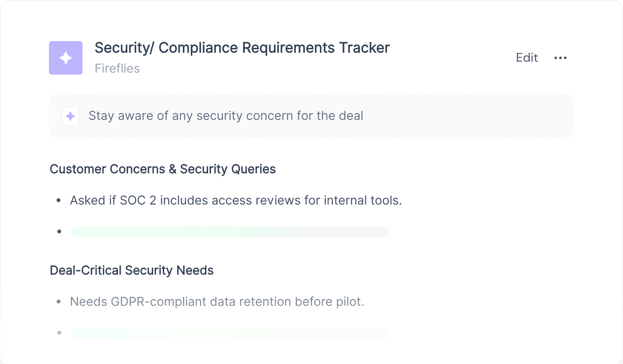Select Customer Concerns & Security Queries heading
Viewport: 623px width, 364px height.
[163, 169]
